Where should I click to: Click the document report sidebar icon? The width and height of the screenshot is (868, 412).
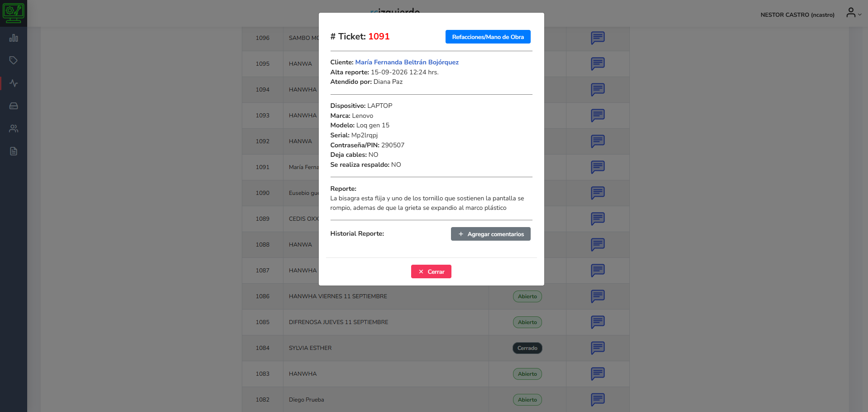(x=14, y=151)
